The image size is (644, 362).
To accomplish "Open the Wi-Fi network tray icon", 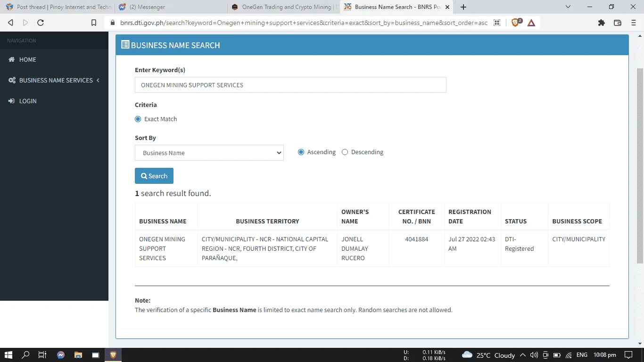I will pos(569,355).
